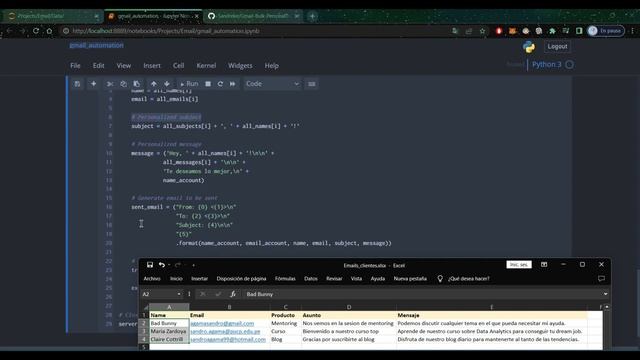Move the selected cell down
The height and width of the screenshot is (360, 640).
[x=167, y=84]
